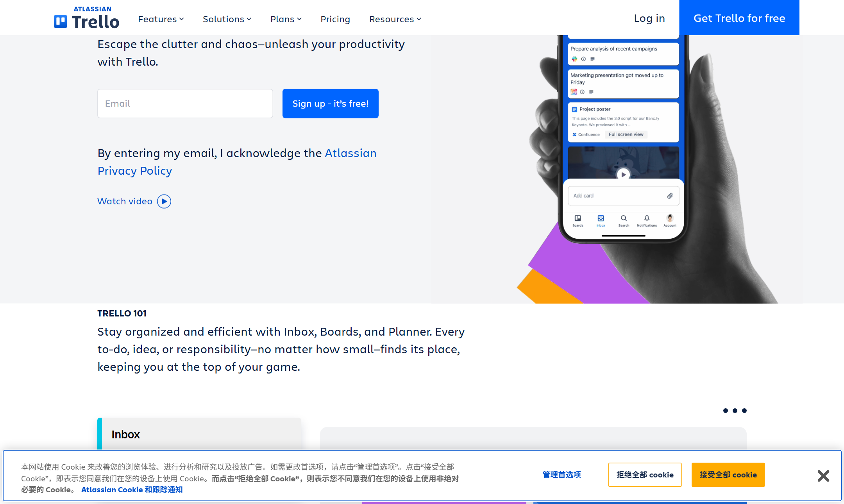Click the first carousel dot
This screenshot has height=504, width=844.
726,411
